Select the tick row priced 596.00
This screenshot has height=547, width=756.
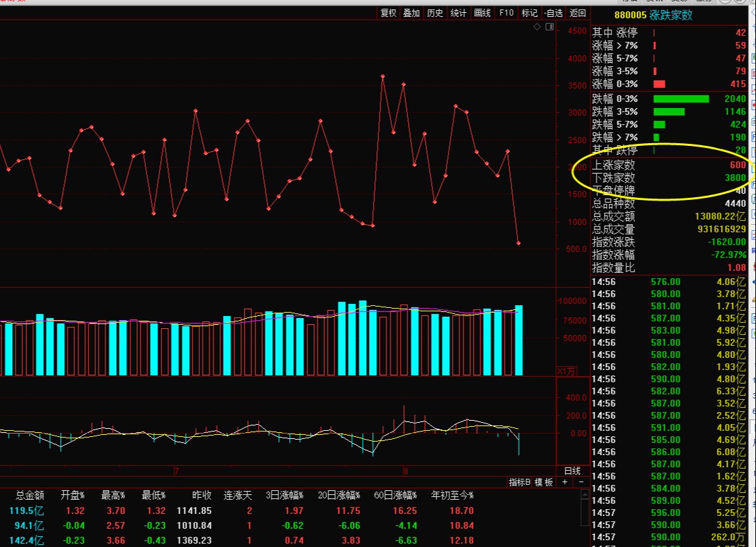670,513
